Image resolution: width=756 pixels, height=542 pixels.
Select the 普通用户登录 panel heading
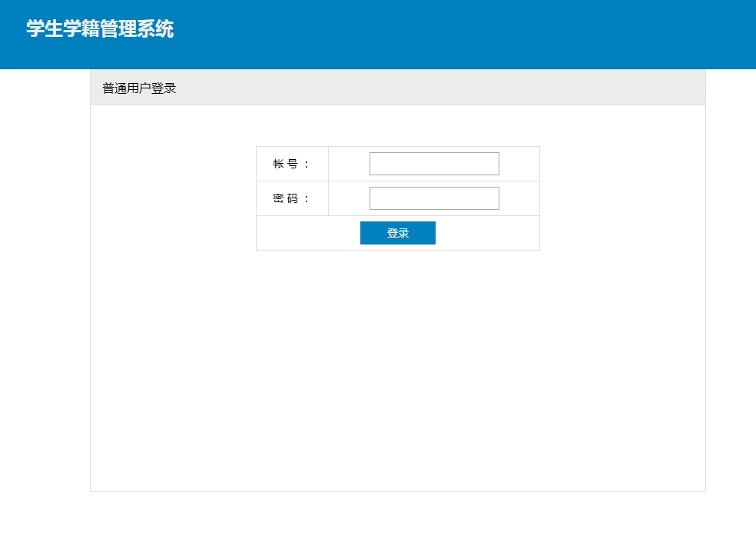pos(139,88)
